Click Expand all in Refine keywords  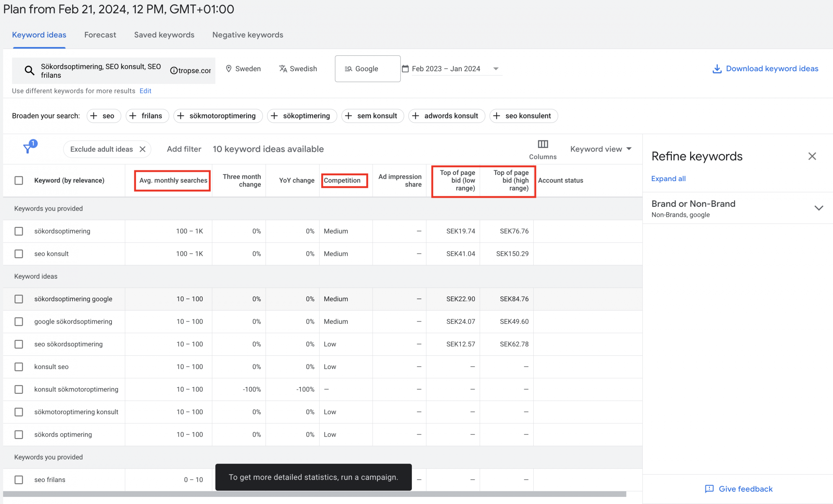point(668,179)
